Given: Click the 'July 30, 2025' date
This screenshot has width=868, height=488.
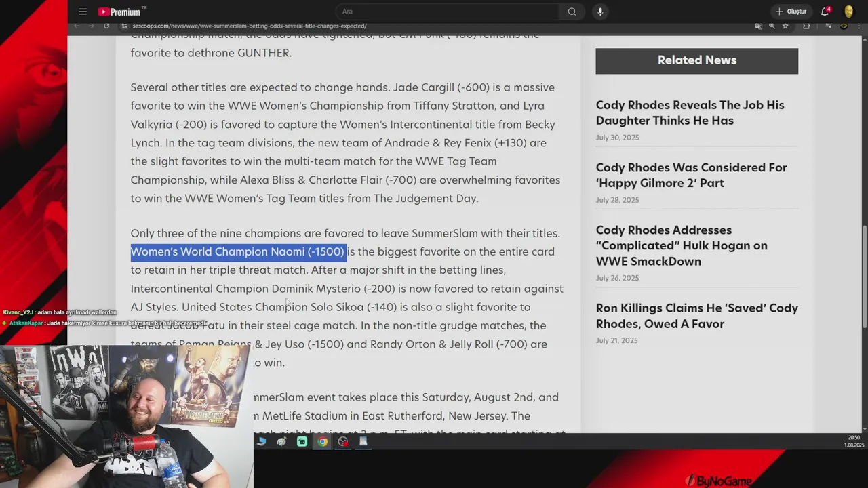Looking at the screenshot, I should pyautogui.click(x=617, y=138).
